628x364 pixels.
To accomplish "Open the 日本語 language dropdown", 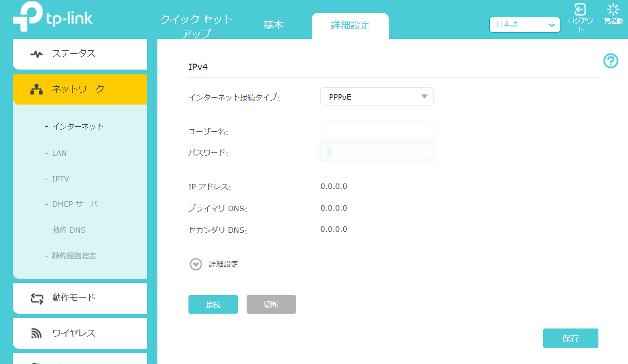I will (x=524, y=25).
